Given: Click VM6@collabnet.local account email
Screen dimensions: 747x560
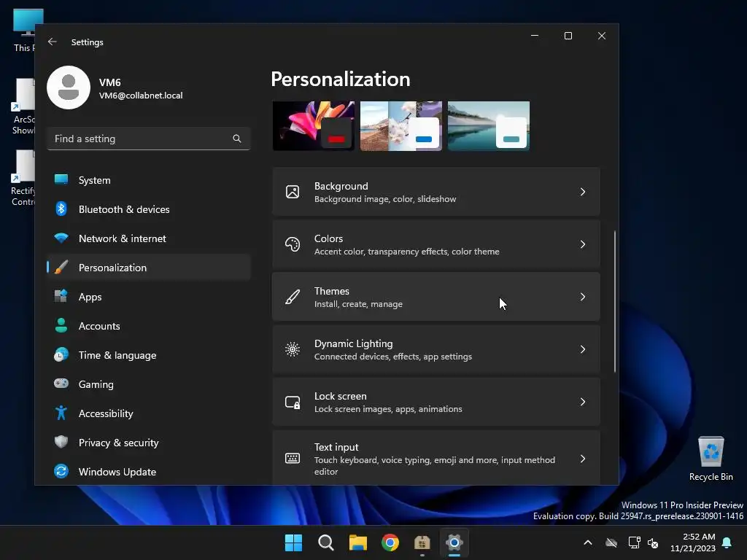Looking at the screenshot, I should pyautogui.click(x=141, y=96).
